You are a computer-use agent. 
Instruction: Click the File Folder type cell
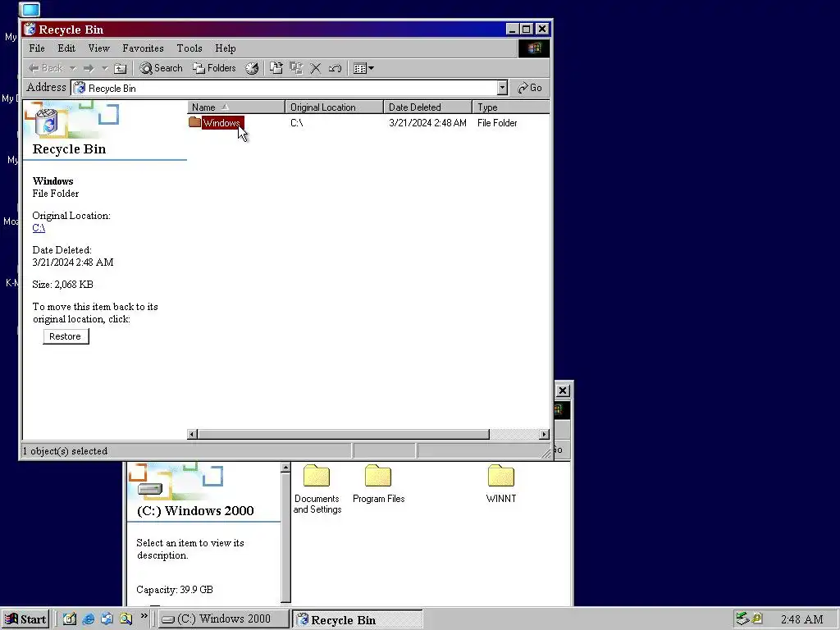(497, 123)
